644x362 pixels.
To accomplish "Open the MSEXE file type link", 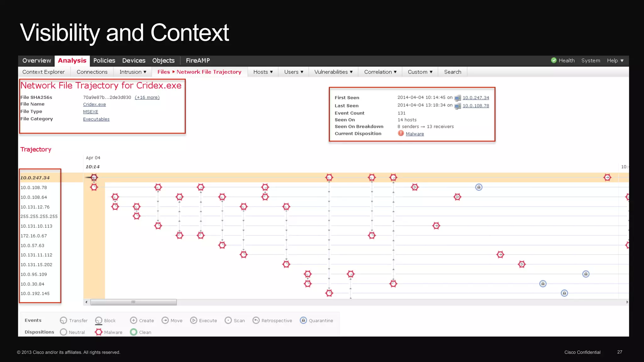I will [91, 112].
